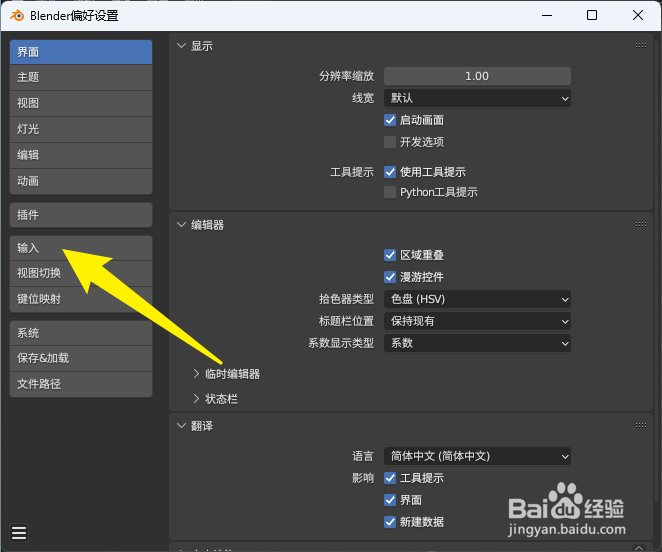Open the hamburger menu at bottom left
This screenshot has width=662, height=552.
point(19,533)
